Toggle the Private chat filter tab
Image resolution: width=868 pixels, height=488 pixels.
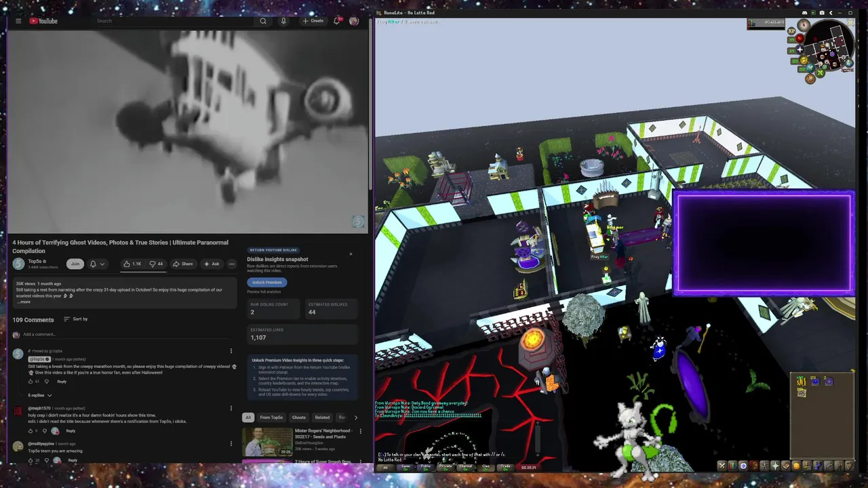coord(446,468)
